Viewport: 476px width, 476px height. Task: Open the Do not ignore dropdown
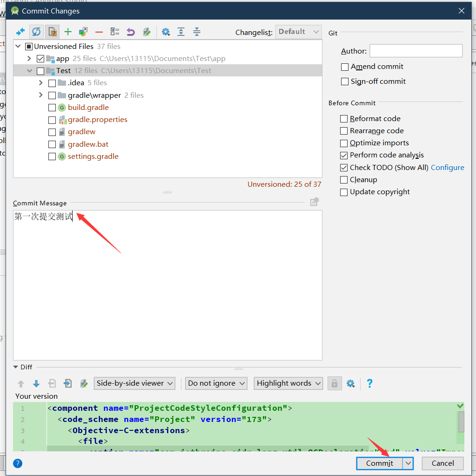[x=216, y=383]
